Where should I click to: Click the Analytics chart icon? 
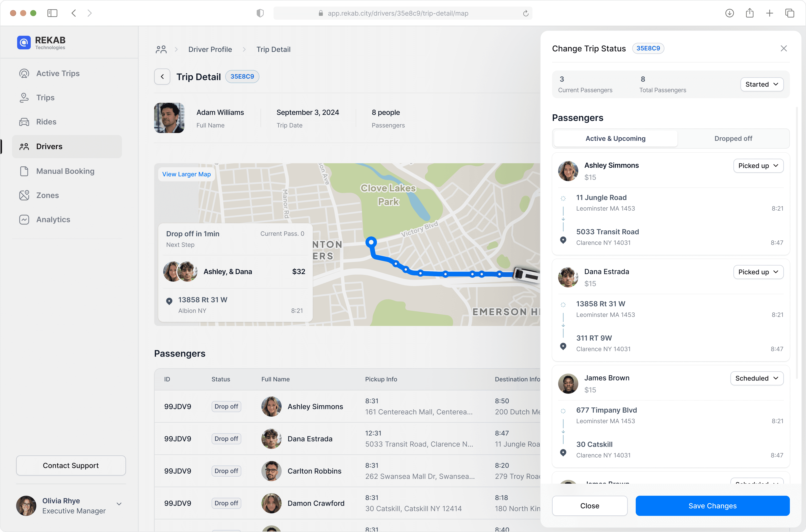tap(24, 219)
